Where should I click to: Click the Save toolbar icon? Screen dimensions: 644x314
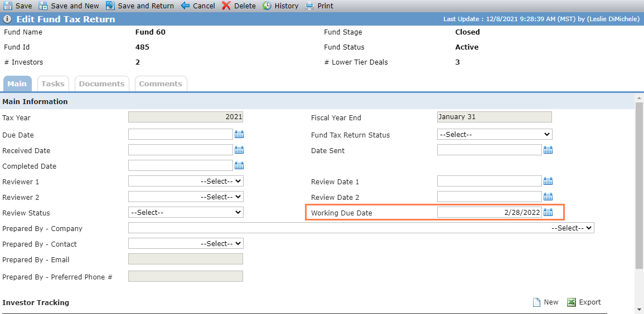[8, 6]
